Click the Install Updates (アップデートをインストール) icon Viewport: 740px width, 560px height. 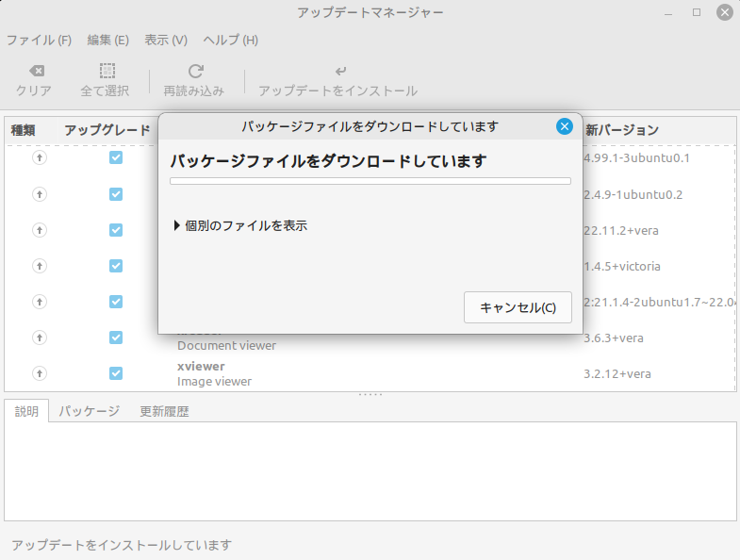(340, 72)
